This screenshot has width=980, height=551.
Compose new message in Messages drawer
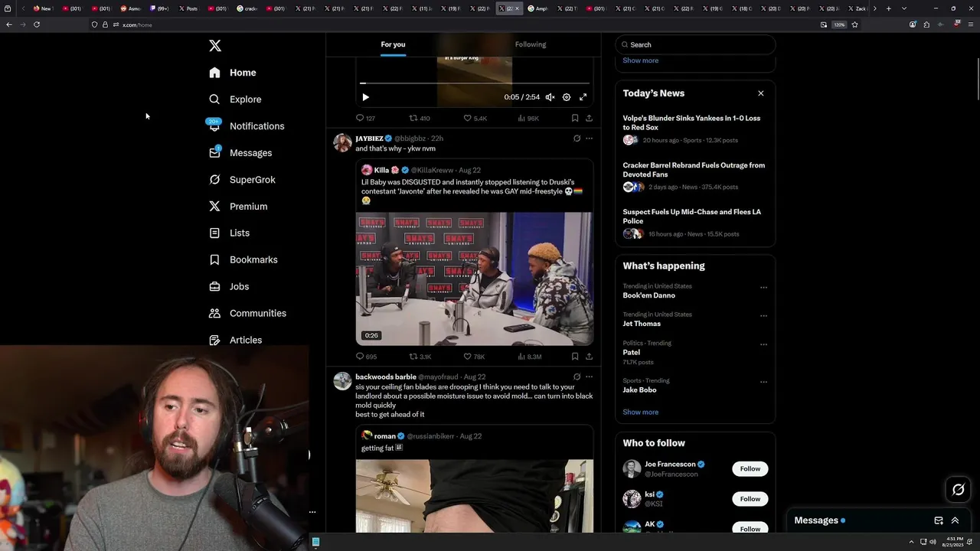tap(939, 520)
